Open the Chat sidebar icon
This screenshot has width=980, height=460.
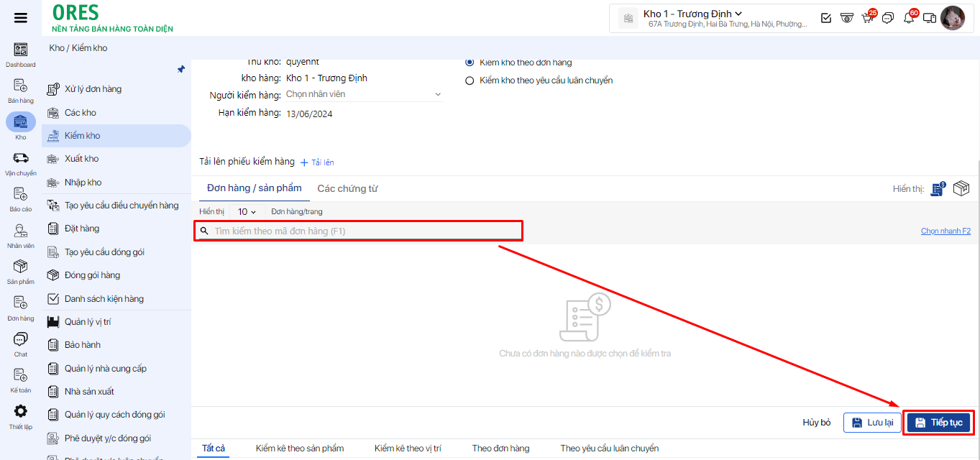21,339
